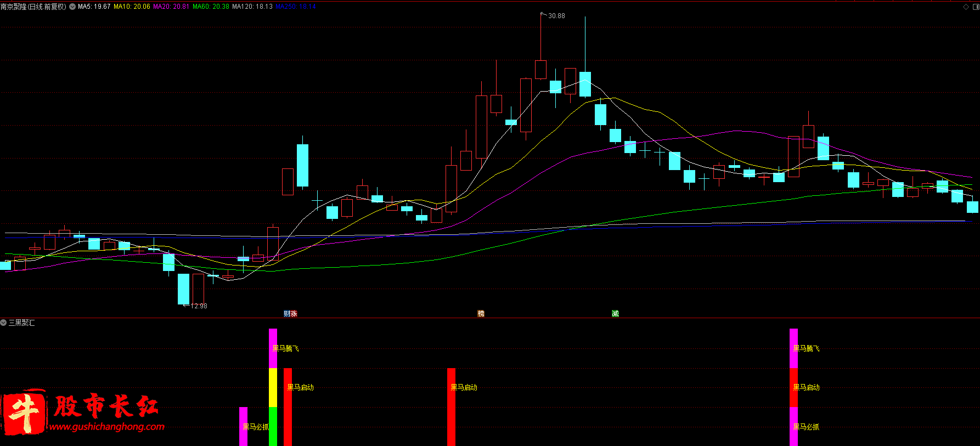Click the 涨 event marker
The width and height of the screenshot is (980, 446).
[x=294, y=314]
